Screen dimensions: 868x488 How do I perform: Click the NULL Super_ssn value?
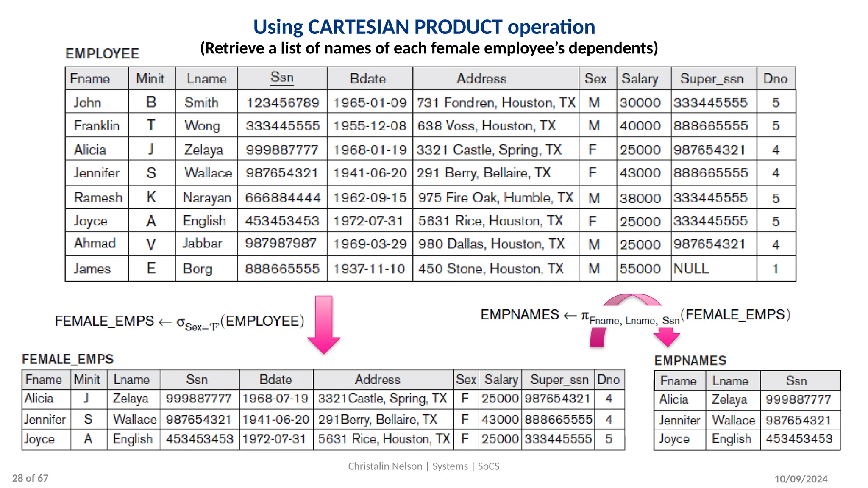[691, 269]
